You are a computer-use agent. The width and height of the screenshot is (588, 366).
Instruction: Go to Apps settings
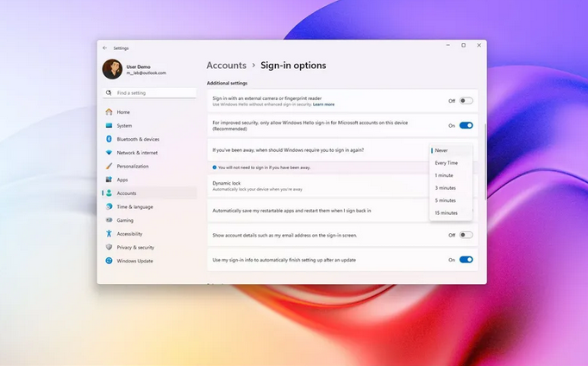[x=149, y=180]
